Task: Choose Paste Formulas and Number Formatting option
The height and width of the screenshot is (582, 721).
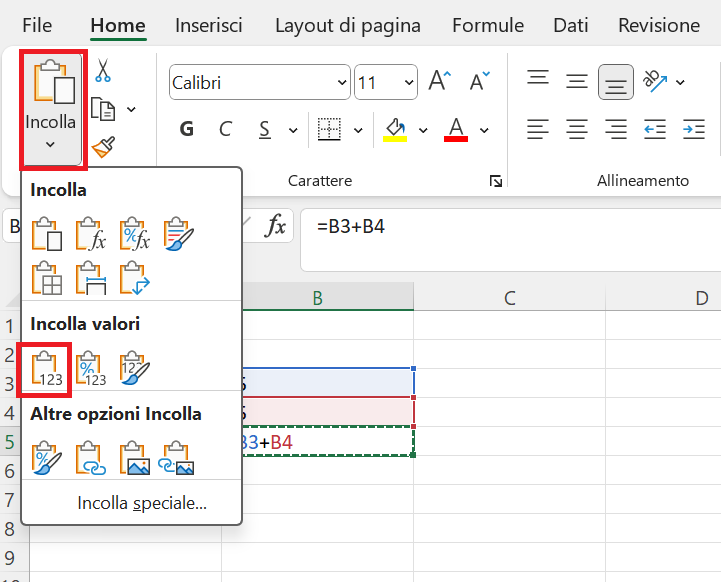Action: pos(135,234)
